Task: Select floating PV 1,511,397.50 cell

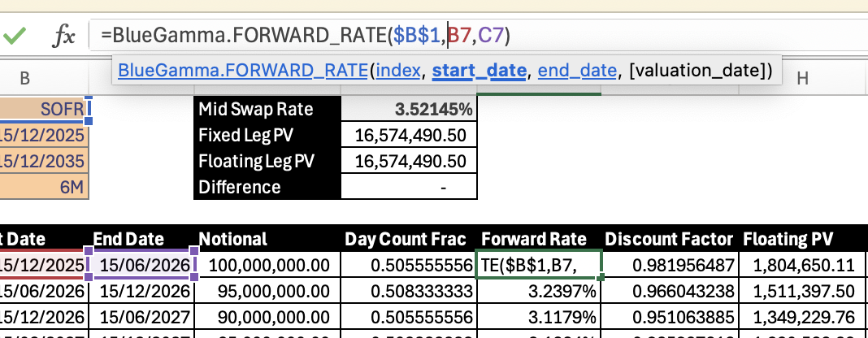Action: click(x=803, y=291)
